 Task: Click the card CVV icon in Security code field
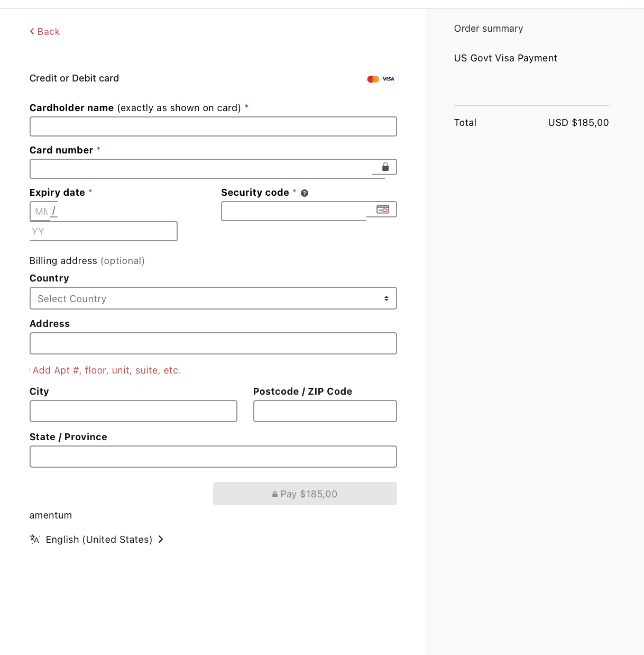click(x=383, y=210)
